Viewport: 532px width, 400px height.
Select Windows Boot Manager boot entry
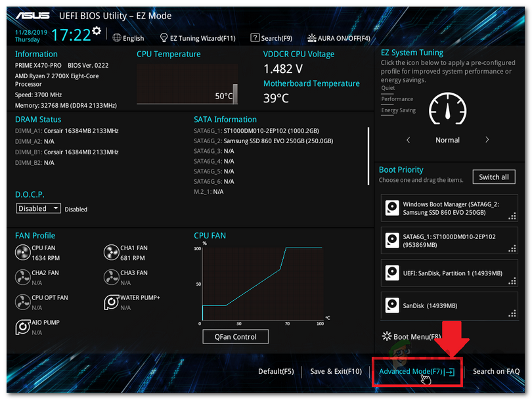(x=449, y=208)
